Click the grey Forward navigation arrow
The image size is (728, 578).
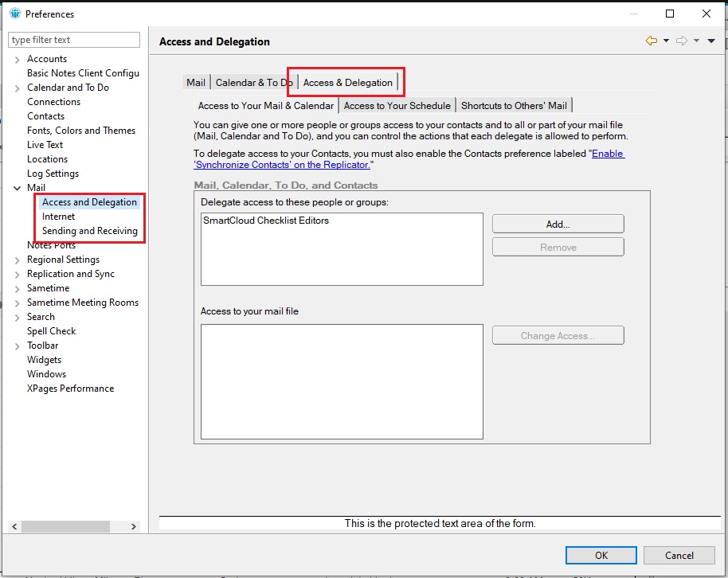tap(681, 41)
